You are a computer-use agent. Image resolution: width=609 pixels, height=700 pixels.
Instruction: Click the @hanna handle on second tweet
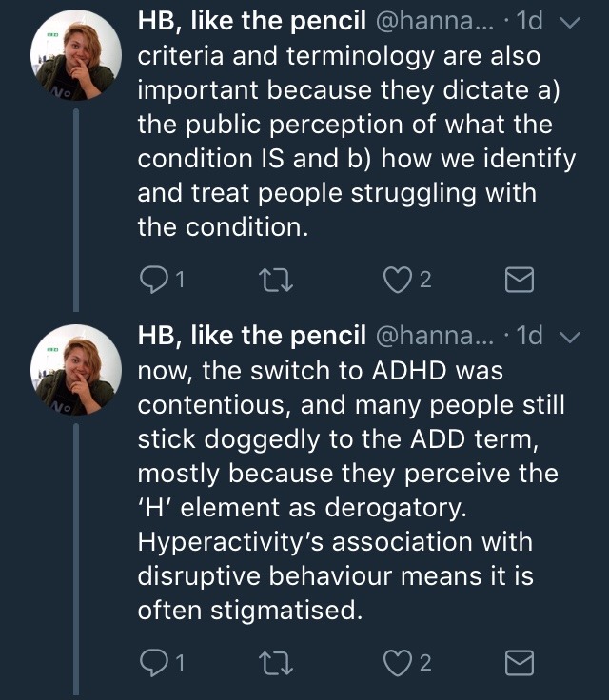(x=439, y=334)
